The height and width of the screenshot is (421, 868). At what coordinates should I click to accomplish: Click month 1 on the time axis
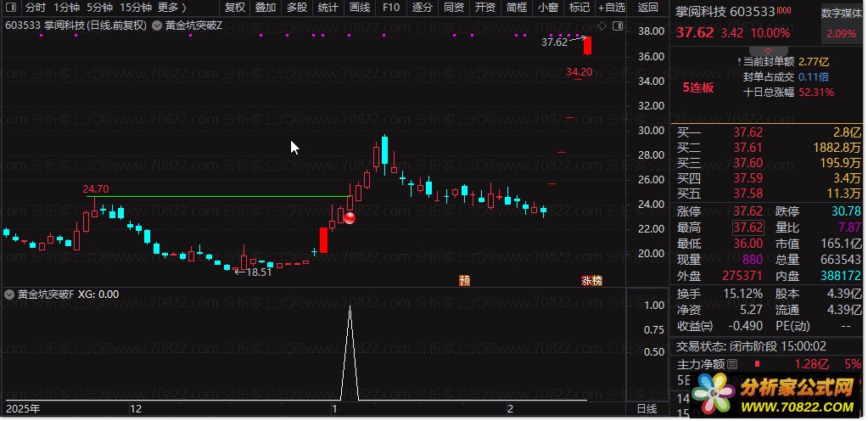click(x=333, y=409)
